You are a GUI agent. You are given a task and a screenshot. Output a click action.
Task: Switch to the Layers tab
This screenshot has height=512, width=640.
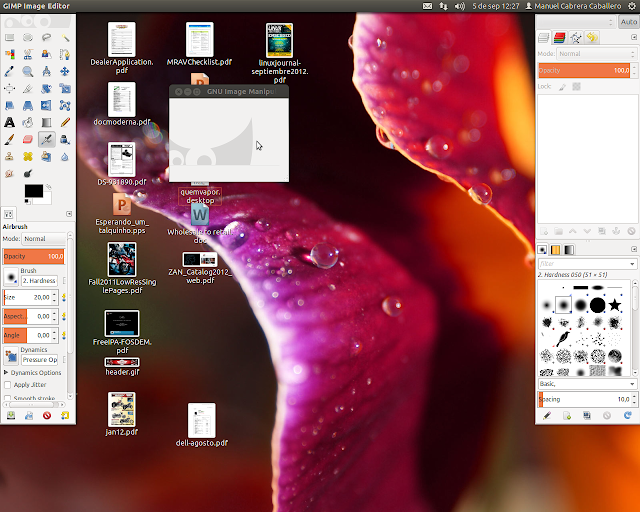[x=544, y=38]
